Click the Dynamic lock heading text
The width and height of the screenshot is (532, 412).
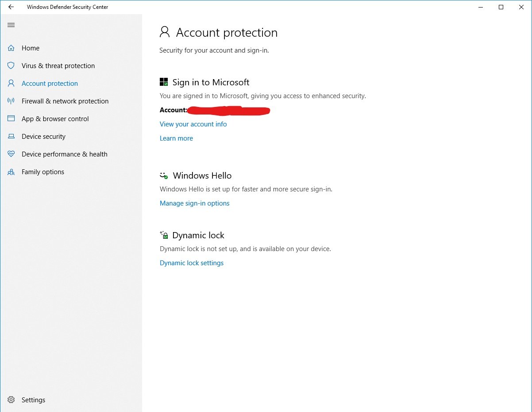198,235
